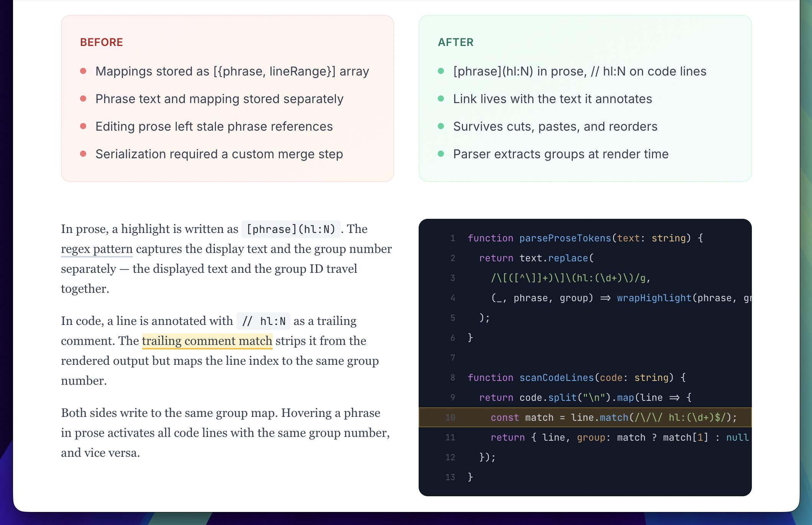Click the BEFORE card heading
Image resolution: width=812 pixels, height=525 pixels.
tap(101, 42)
